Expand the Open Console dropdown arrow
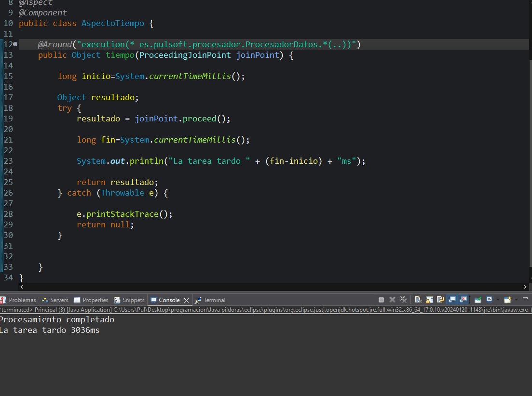The image size is (532, 396). click(x=516, y=300)
